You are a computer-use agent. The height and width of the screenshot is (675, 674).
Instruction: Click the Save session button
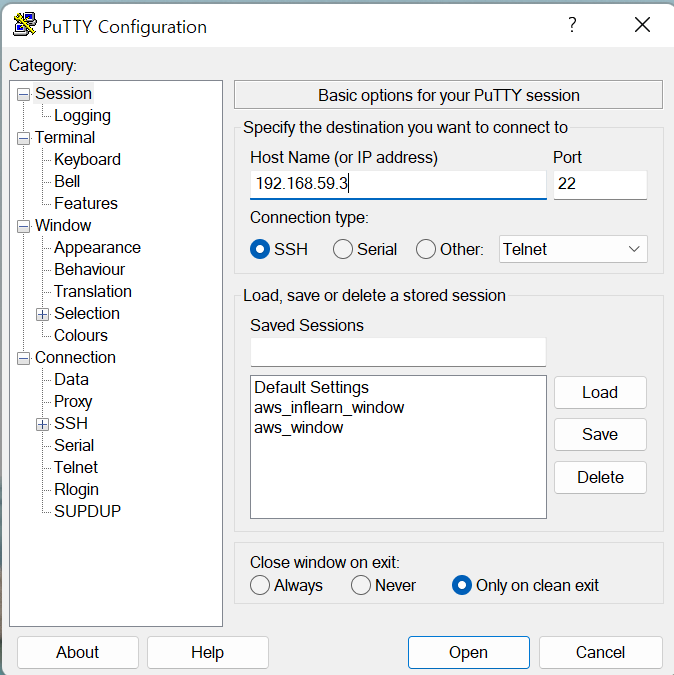coord(600,434)
